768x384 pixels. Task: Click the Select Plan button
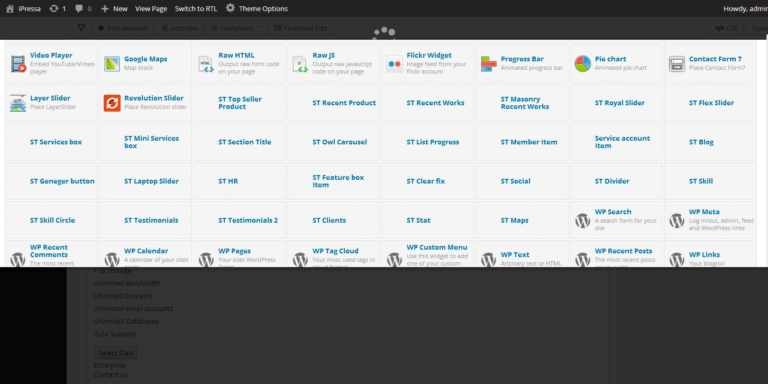tap(115, 353)
